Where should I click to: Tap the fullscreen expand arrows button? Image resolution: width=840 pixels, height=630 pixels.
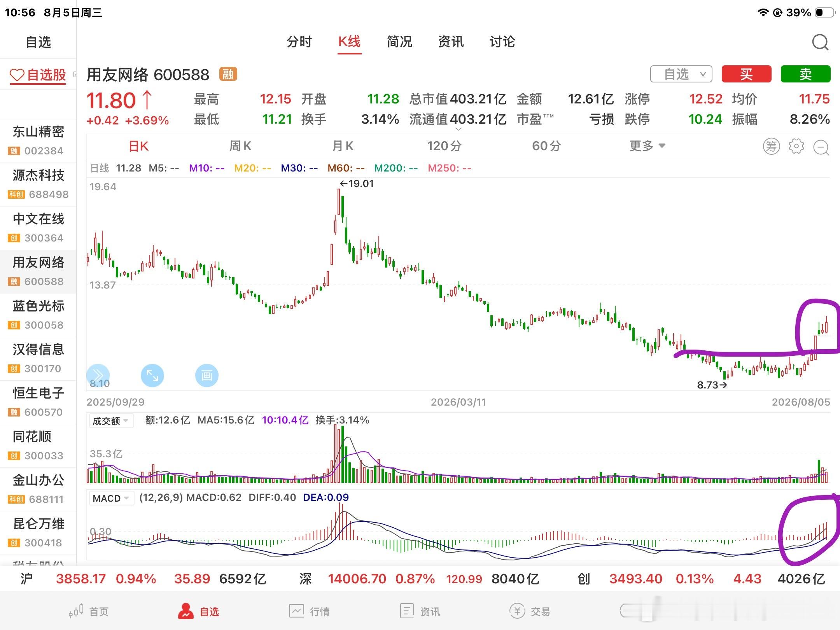click(x=152, y=376)
